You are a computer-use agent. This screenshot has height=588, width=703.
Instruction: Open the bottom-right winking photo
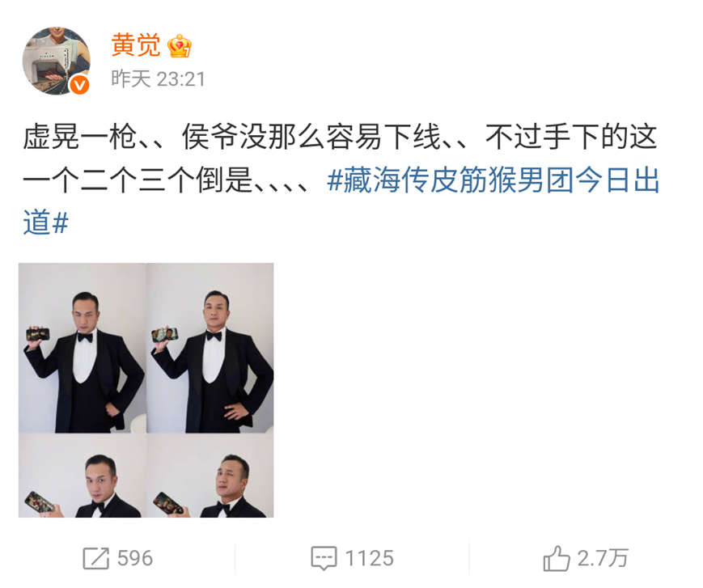[x=210, y=476]
